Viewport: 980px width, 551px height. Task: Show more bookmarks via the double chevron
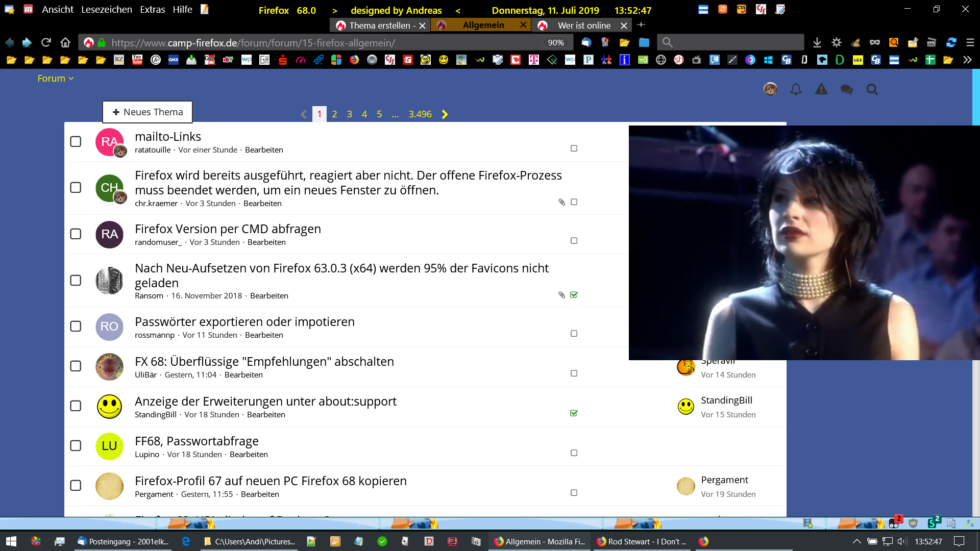click(967, 60)
